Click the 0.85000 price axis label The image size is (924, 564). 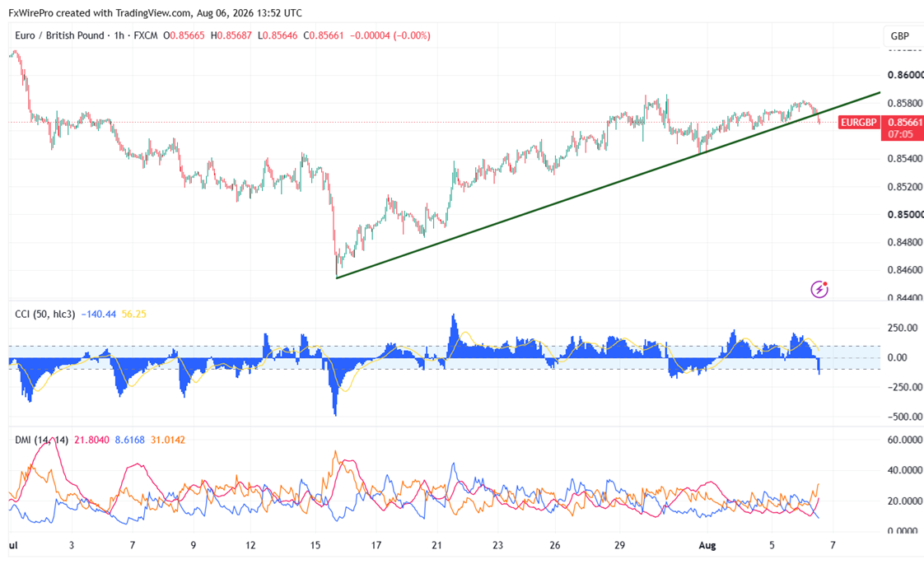905,214
